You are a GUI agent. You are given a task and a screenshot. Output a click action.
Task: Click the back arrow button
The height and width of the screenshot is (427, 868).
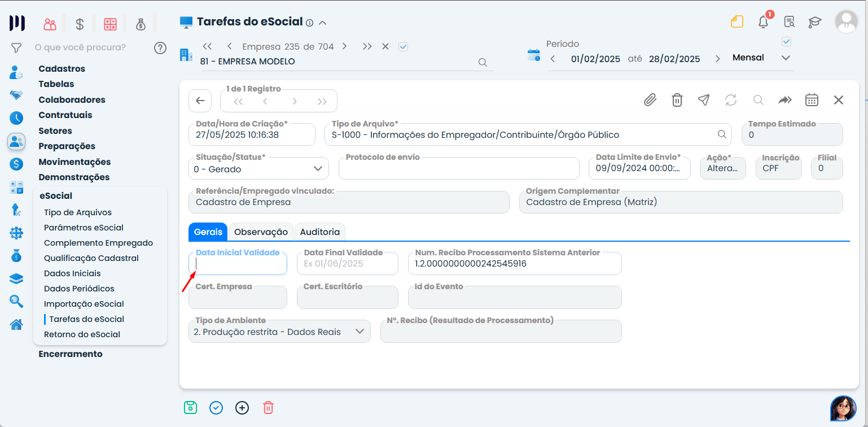click(x=200, y=101)
